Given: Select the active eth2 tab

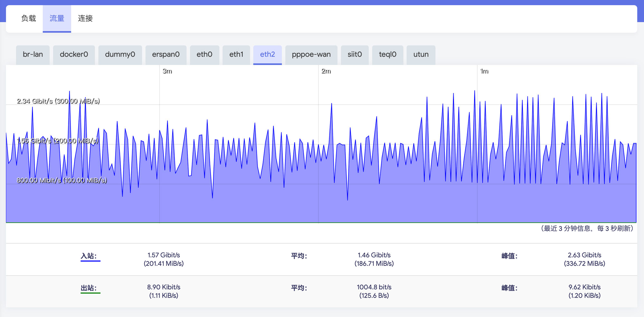Looking at the screenshot, I should point(267,54).
